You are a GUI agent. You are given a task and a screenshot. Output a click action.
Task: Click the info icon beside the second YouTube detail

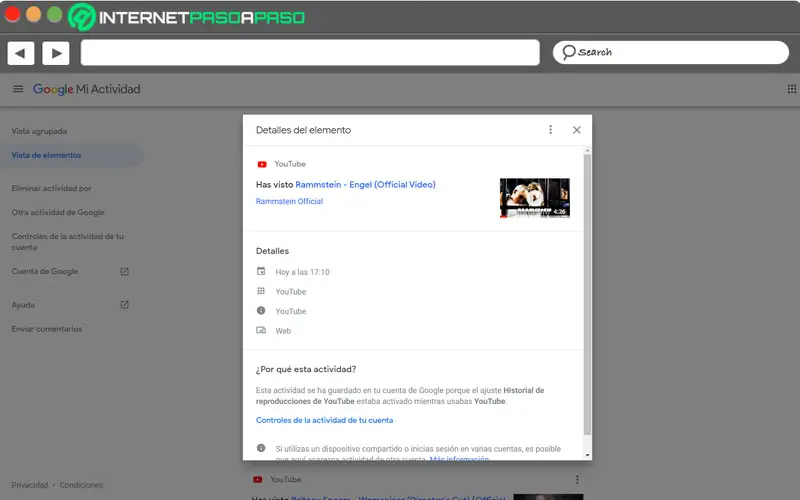pyautogui.click(x=261, y=310)
